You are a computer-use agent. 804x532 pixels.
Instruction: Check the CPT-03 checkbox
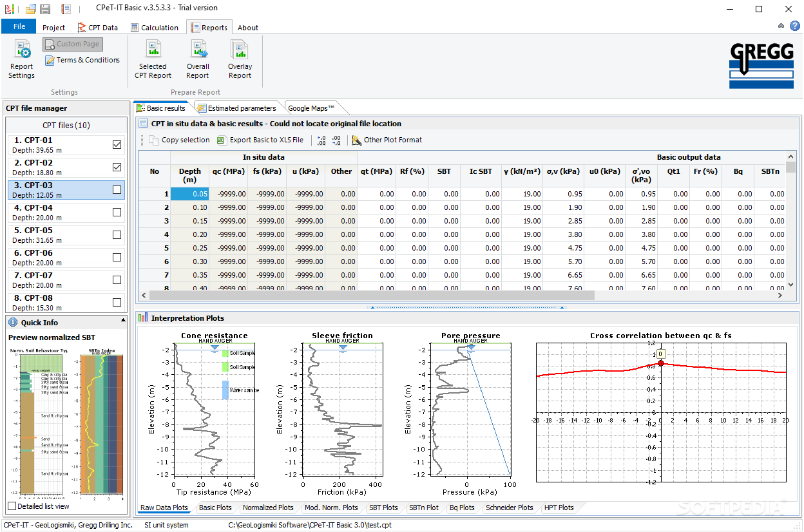[117, 190]
